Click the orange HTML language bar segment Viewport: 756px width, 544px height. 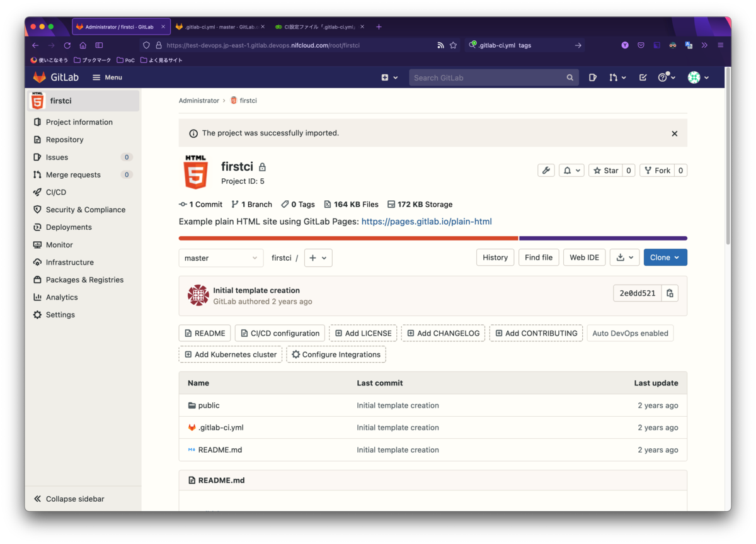pyautogui.click(x=348, y=239)
